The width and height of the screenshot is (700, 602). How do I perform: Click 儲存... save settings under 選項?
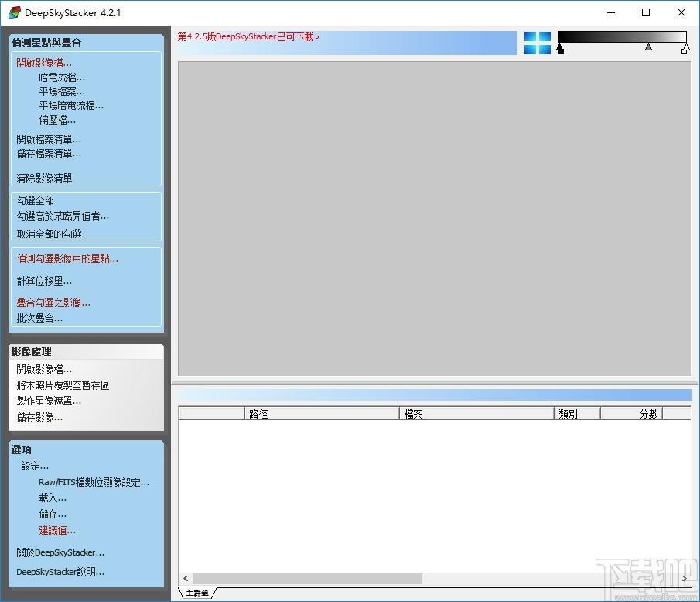[53, 514]
